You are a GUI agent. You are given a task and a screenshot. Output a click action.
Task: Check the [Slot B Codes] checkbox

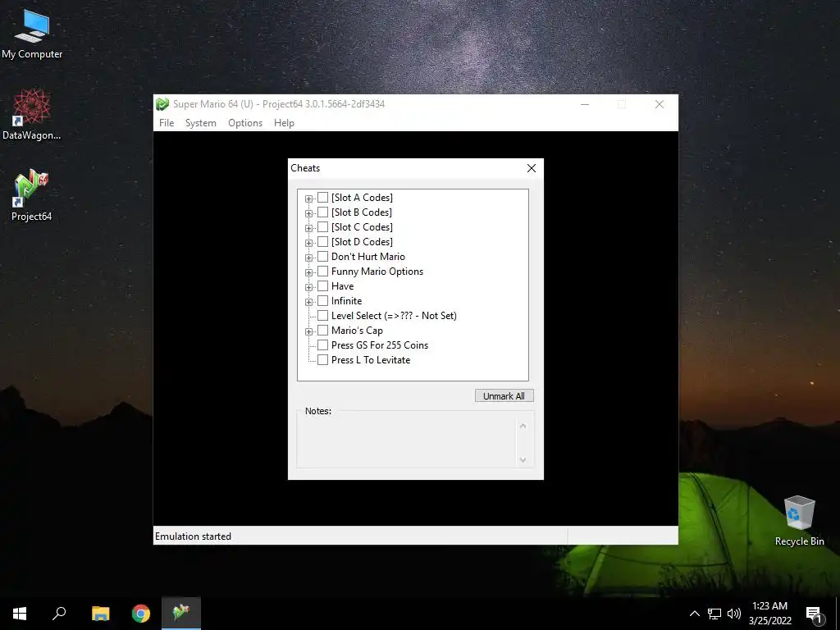[323, 212]
